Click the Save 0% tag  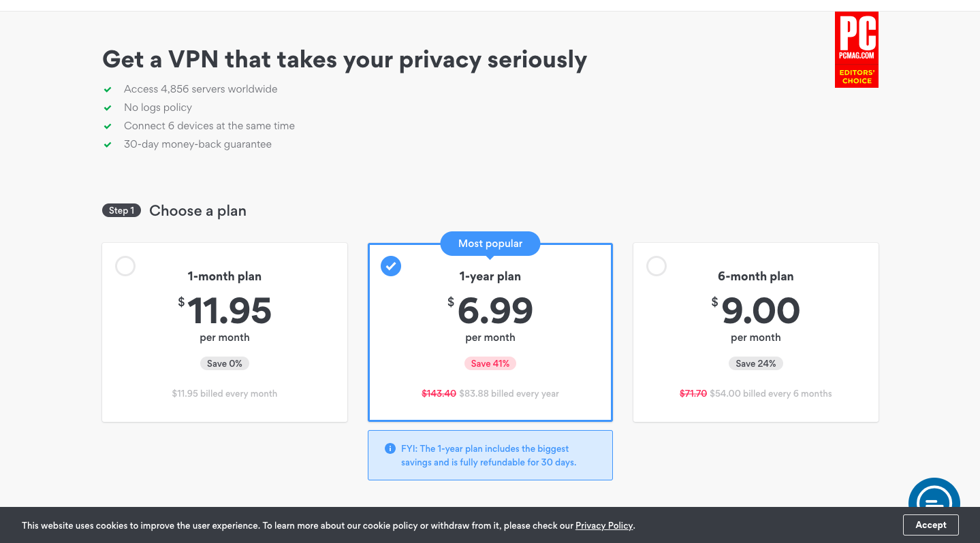pos(225,363)
